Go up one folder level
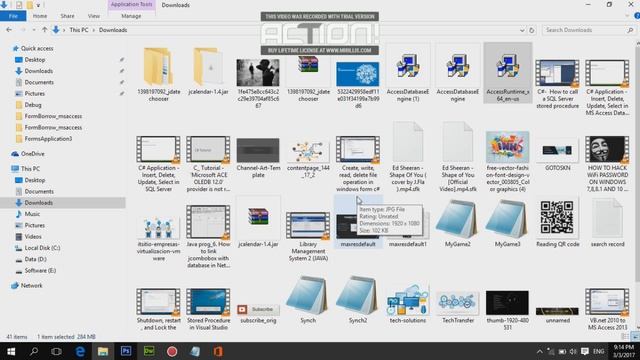Viewport: 640px width, 360px height. pos(44,30)
